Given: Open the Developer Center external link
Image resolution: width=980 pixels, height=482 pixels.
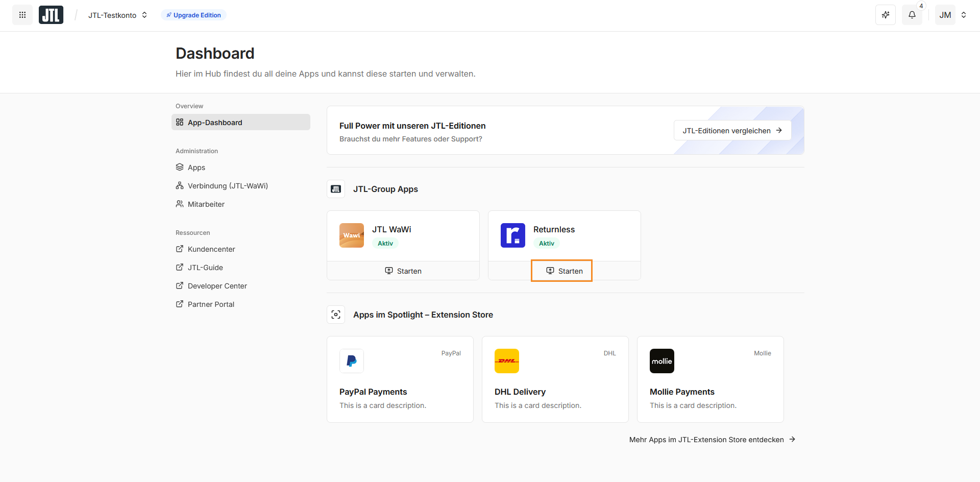Looking at the screenshot, I should (217, 286).
